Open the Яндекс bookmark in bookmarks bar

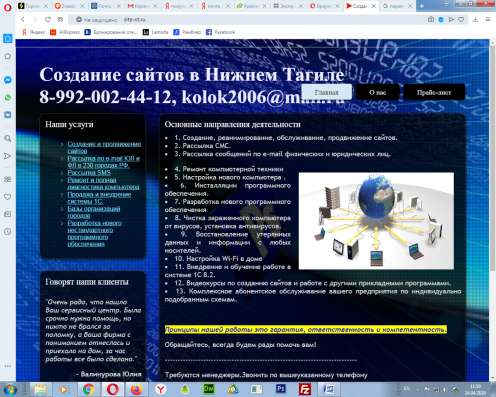pos(33,32)
